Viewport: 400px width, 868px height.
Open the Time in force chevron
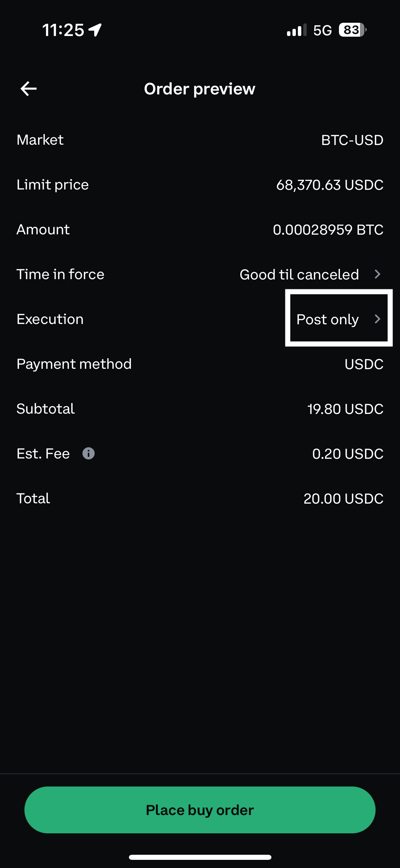[377, 274]
